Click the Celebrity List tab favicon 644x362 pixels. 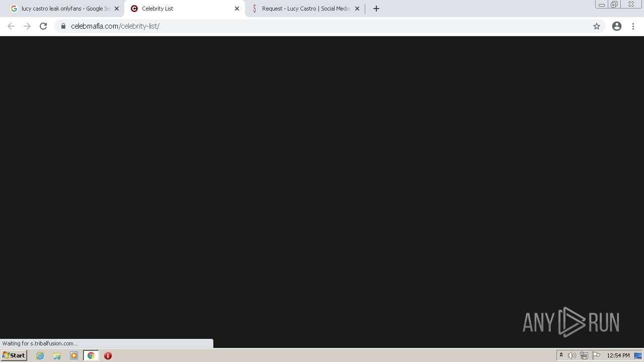click(x=134, y=9)
